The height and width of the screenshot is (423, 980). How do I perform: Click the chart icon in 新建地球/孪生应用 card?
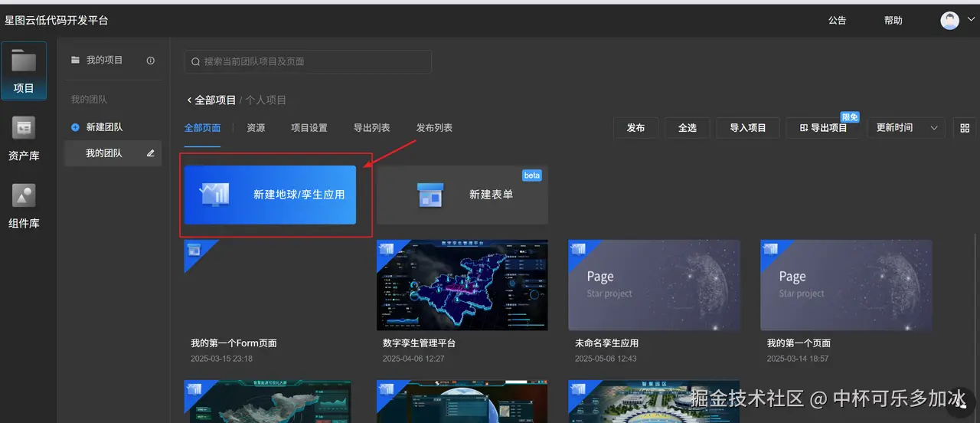pos(214,194)
